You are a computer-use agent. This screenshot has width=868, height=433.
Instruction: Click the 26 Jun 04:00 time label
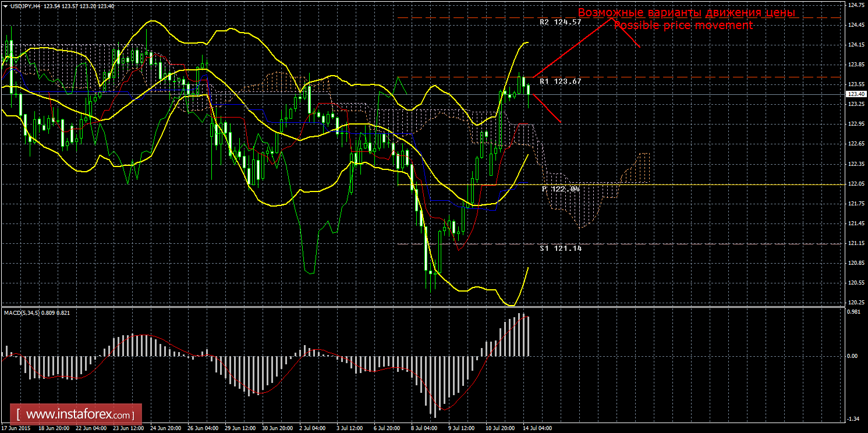tap(203, 428)
